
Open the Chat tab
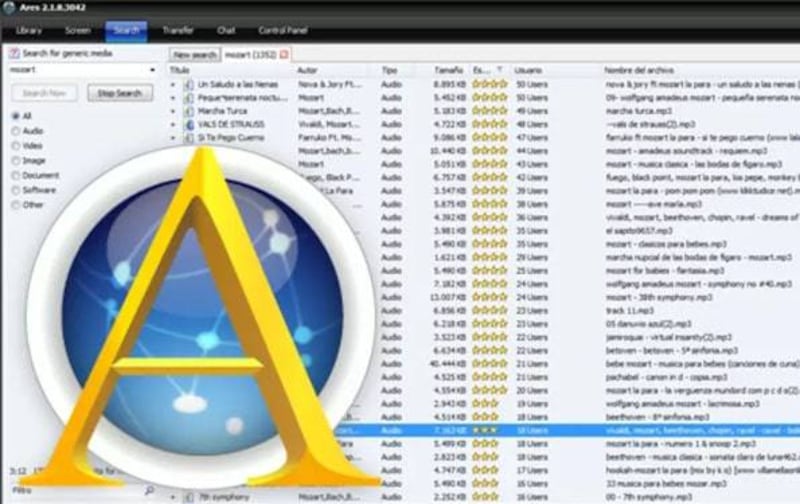(x=226, y=31)
